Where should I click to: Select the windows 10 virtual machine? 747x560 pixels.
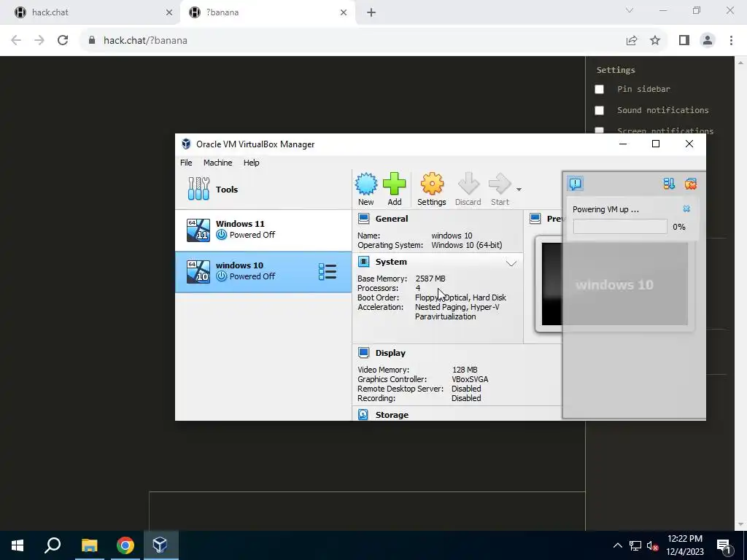tap(263, 271)
